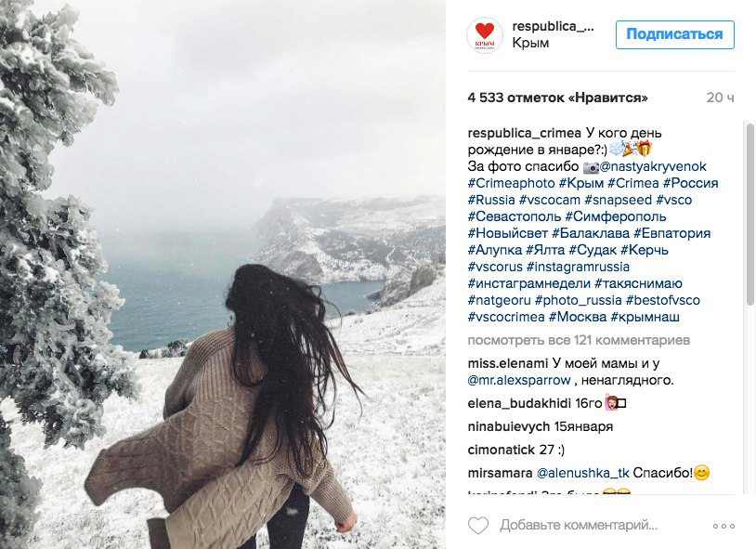This screenshot has width=756, height=549.
Task: Open the miss.elenami commenter profile
Action: click(508, 363)
